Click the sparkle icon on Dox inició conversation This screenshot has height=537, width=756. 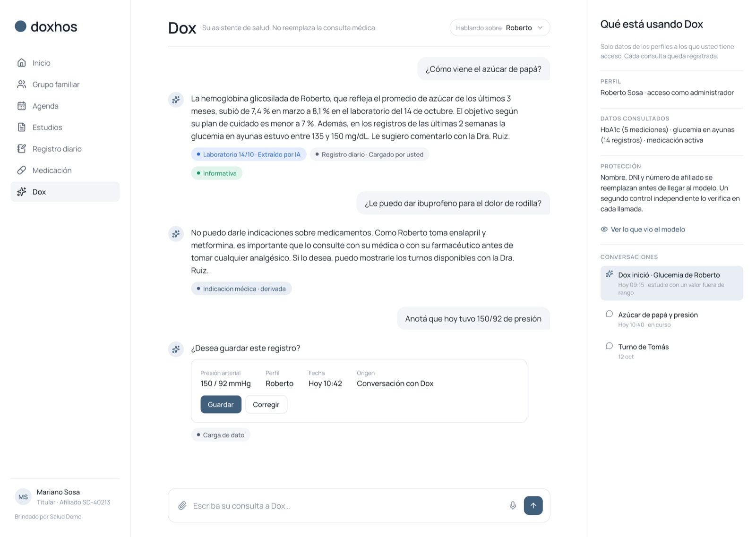pyautogui.click(x=610, y=274)
